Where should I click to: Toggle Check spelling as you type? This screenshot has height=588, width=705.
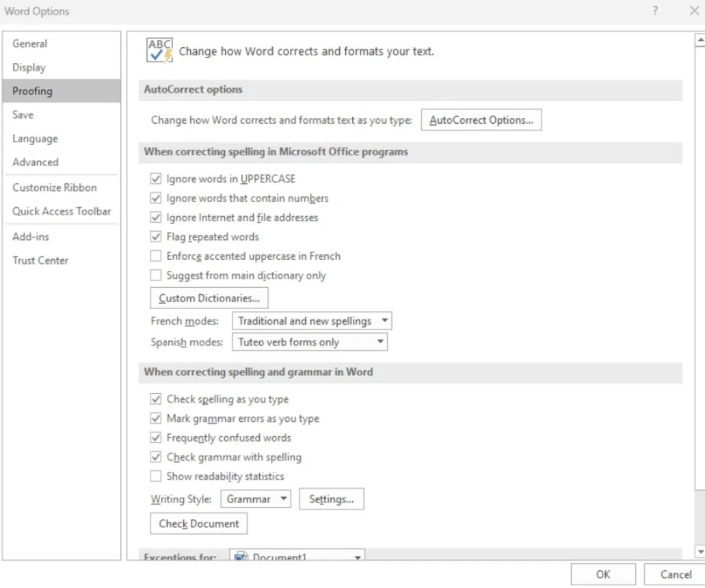coord(156,399)
